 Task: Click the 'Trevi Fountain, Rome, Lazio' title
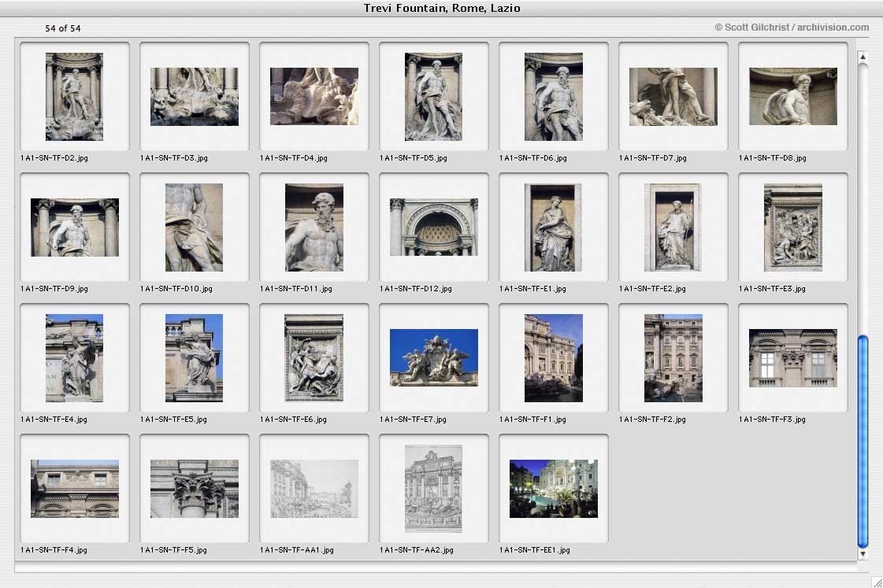[441, 9]
